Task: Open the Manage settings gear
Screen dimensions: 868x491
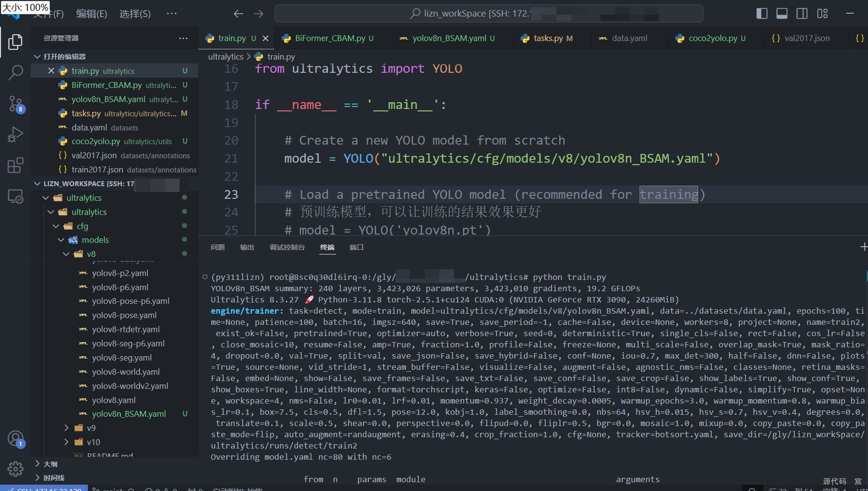Action: 15,469
